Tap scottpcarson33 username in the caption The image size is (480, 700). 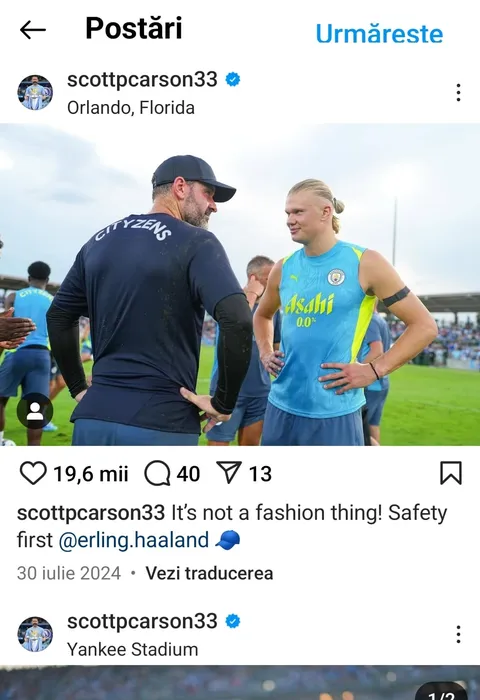tap(91, 513)
